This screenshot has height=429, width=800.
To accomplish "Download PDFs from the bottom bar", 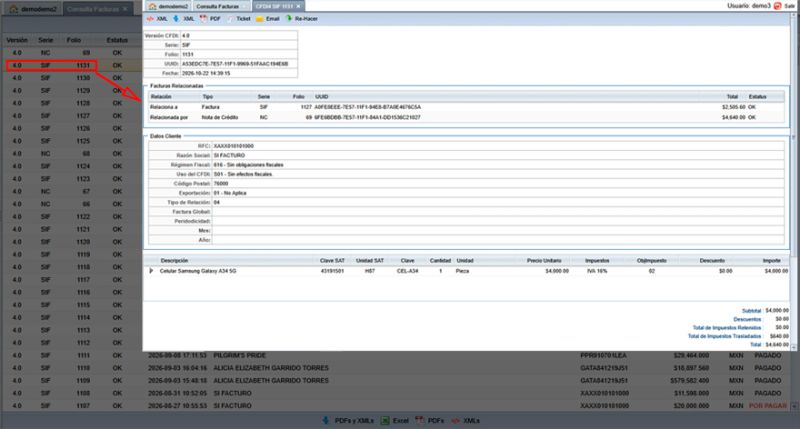I will point(430,421).
